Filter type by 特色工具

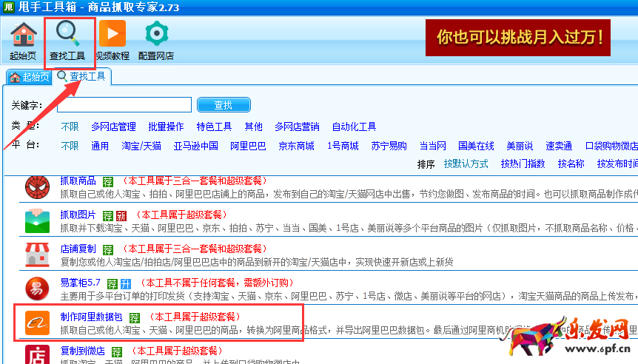click(x=214, y=127)
